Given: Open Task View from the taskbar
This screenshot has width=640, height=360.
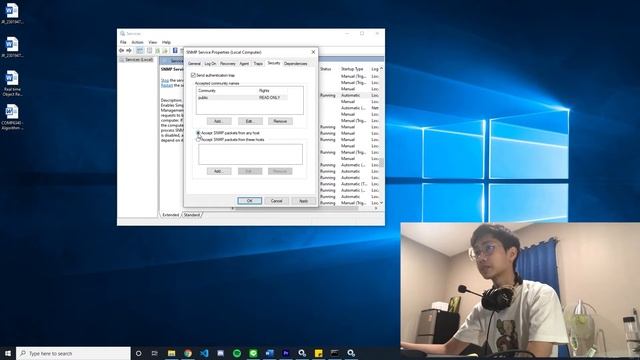Looking at the screenshot, I should [155, 353].
